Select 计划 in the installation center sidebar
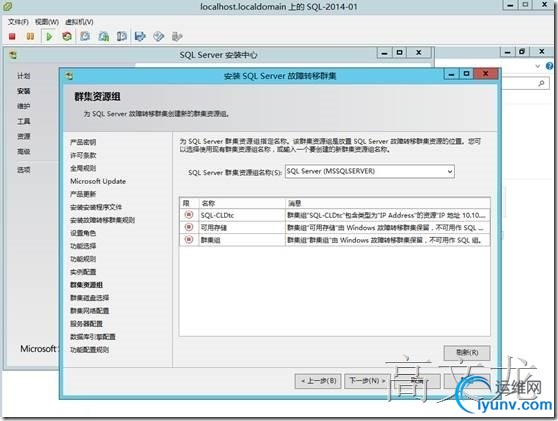 pyautogui.click(x=23, y=76)
